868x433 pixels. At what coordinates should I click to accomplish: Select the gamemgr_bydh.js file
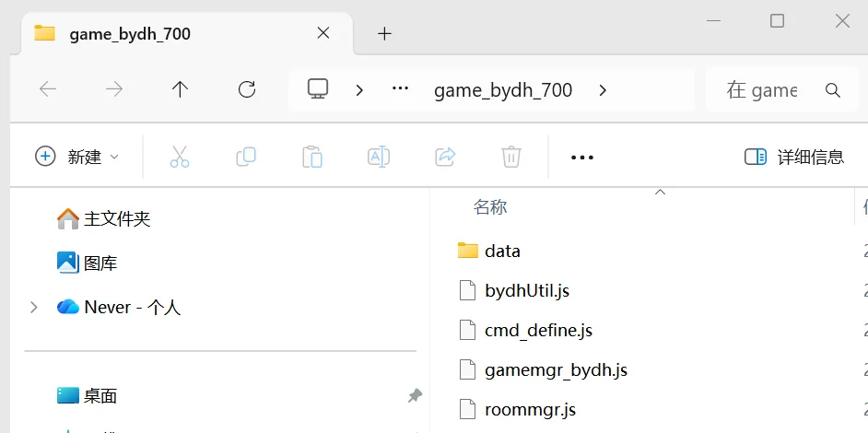pyautogui.click(x=557, y=369)
